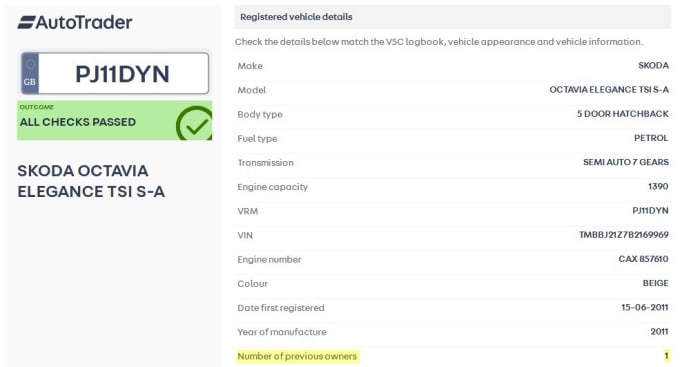
Task: Click the Colour value BEIGE
Action: coord(655,283)
